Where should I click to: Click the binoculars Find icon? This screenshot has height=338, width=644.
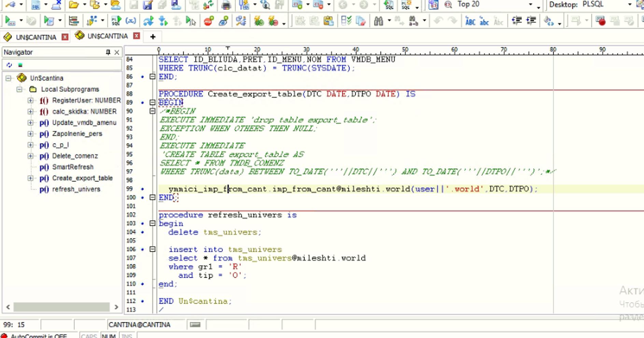click(378, 21)
